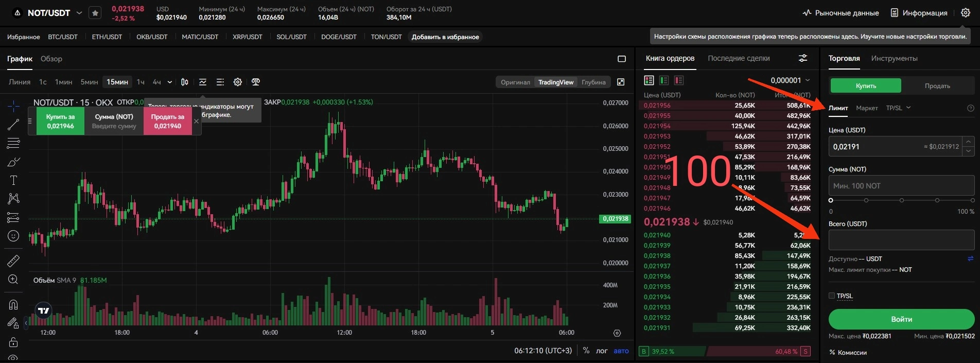Viewport: 980px width, 363px height.
Task: Switch chart to Оригинал mode
Action: (515, 82)
